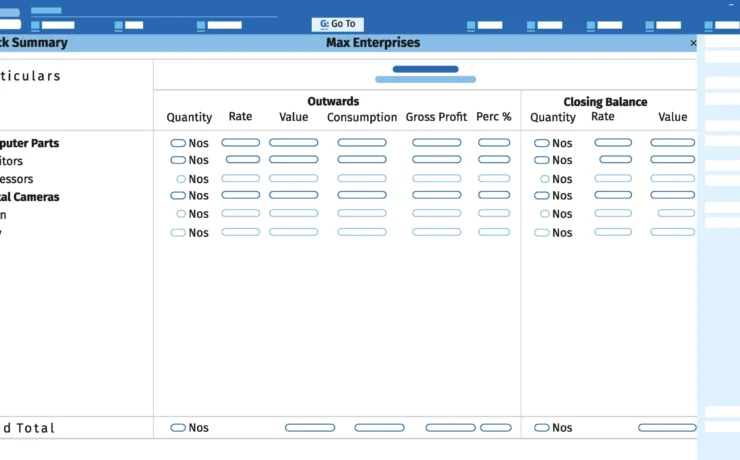Viewport: 740px width, 460px height.
Task: Click the Closing Balance group heading
Action: click(605, 102)
